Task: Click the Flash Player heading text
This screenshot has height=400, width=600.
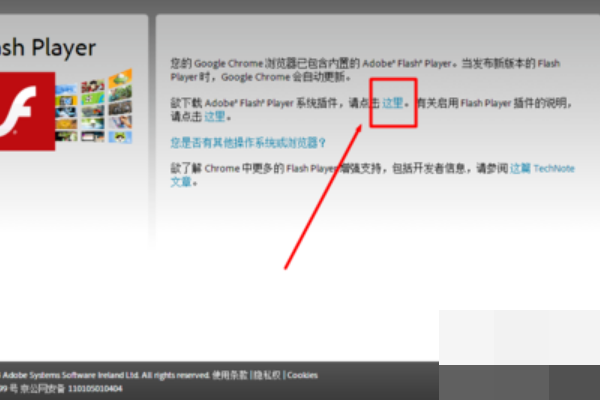Action: pyautogui.click(x=48, y=48)
